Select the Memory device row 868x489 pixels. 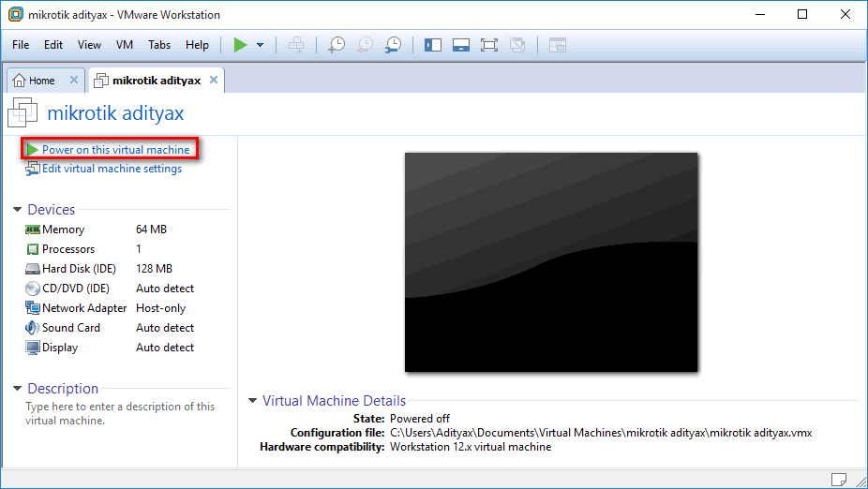click(x=110, y=230)
